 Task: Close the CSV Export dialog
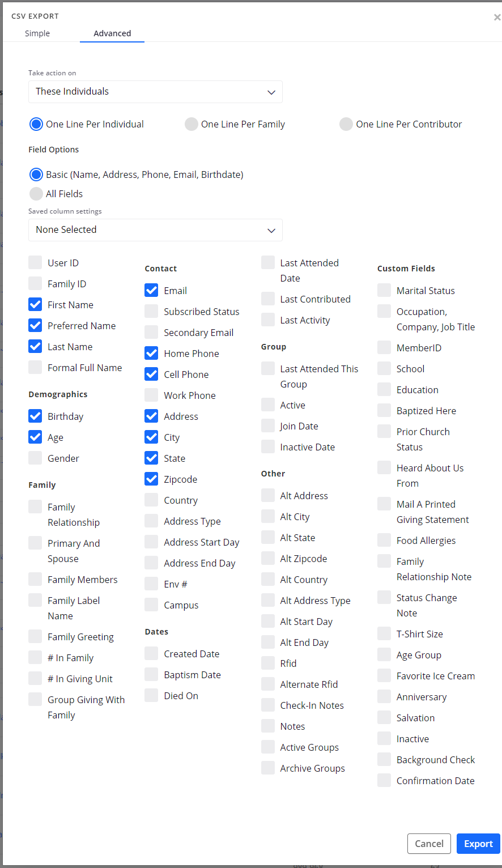(x=497, y=18)
